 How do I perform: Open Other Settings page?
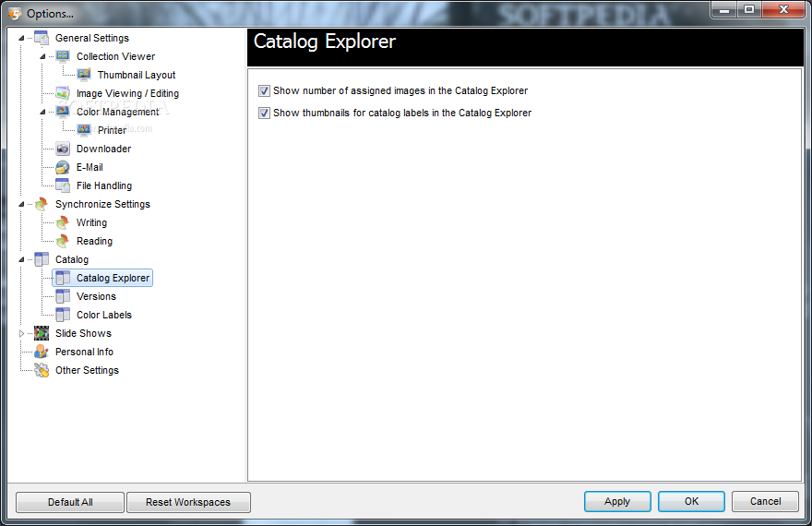coord(87,370)
